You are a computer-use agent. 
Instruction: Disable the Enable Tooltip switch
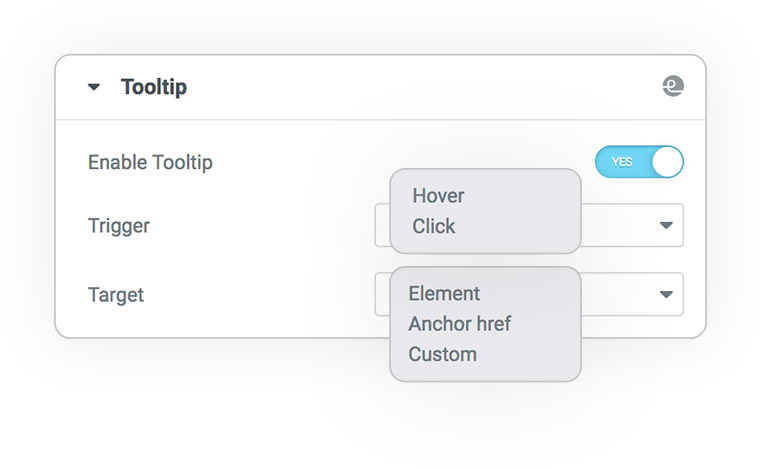coord(639,162)
